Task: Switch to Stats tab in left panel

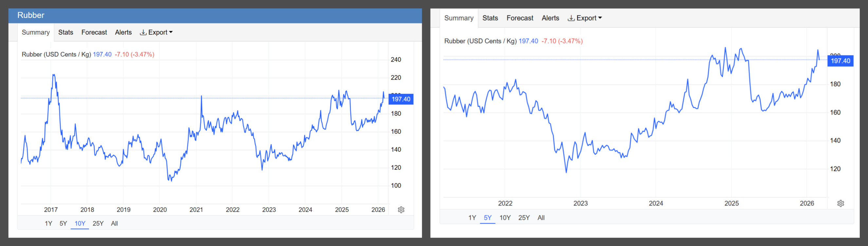Action: (65, 32)
